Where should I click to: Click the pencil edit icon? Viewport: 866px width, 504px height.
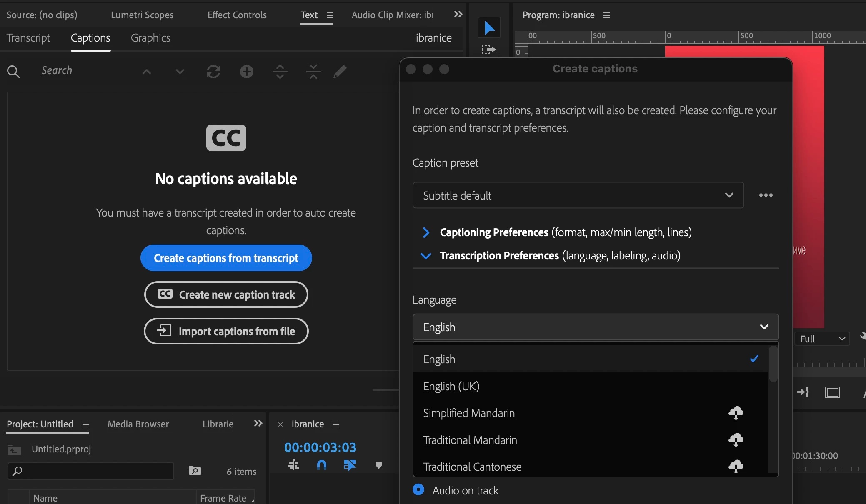[x=340, y=72]
